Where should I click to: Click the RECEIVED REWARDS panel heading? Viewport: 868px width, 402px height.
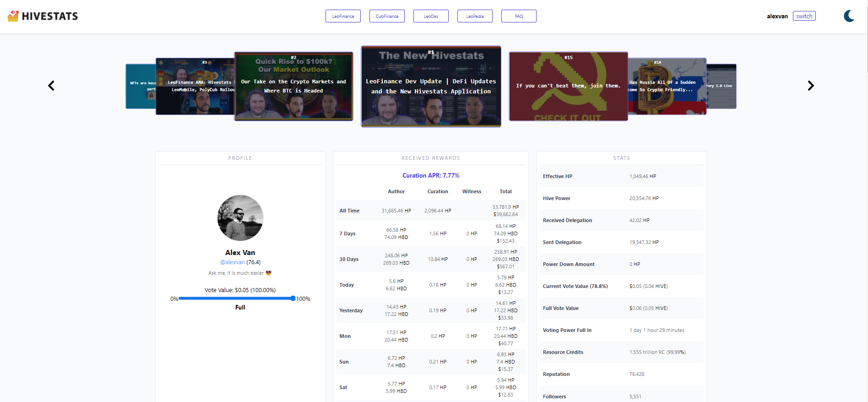click(x=431, y=158)
